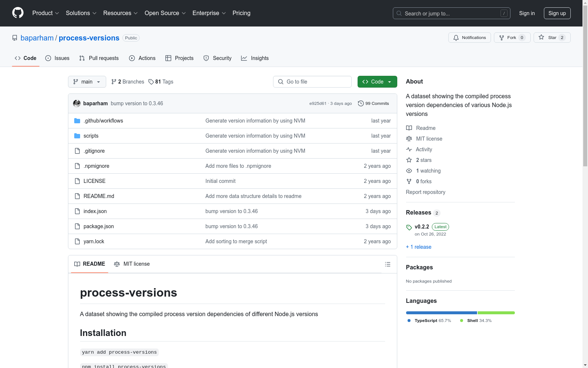588x368 pixels.
Task: Open the GitHub home logo
Action: coord(18,13)
